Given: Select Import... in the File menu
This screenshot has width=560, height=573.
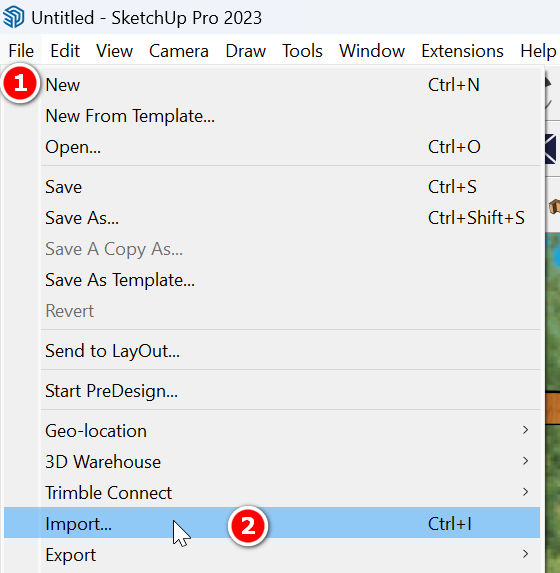Looking at the screenshot, I should click(x=272, y=523).
